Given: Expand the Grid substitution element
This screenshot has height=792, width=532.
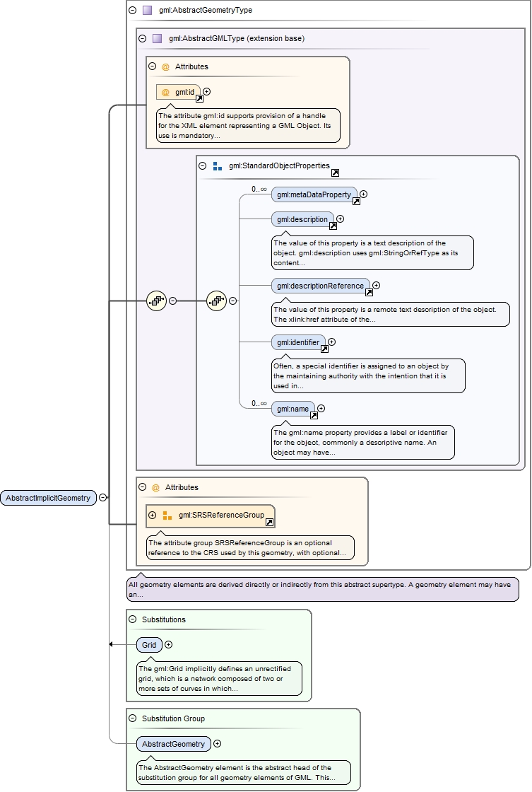Looking at the screenshot, I should pos(169,644).
